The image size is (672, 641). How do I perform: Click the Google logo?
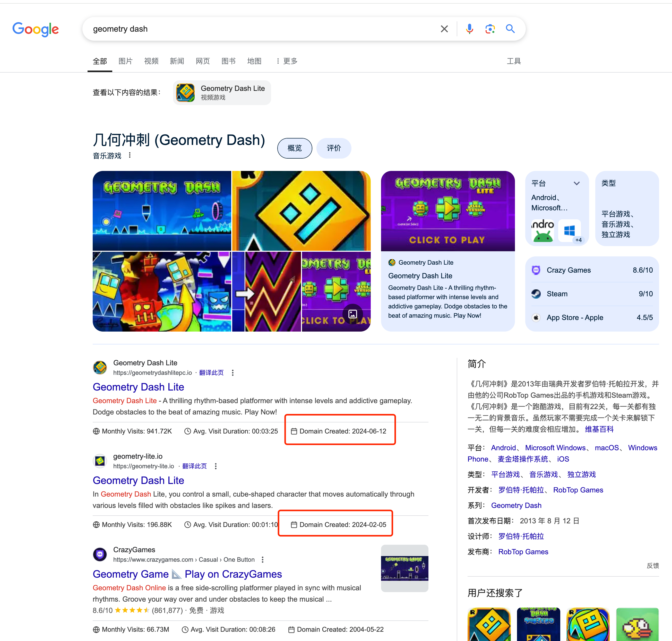click(36, 29)
